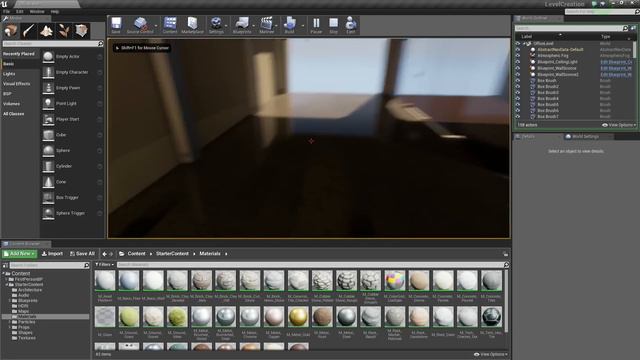Viewport: 640px width, 360px height.
Task: Open the Blueprints toolbar icon
Action: pyautogui.click(x=242, y=25)
